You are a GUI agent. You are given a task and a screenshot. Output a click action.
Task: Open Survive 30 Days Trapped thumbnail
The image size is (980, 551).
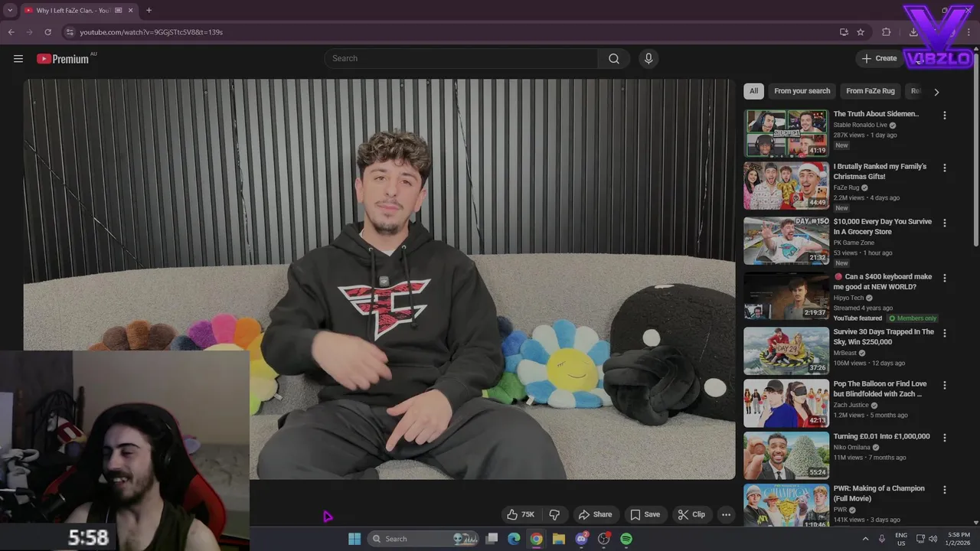pyautogui.click(x=786, y=351)
